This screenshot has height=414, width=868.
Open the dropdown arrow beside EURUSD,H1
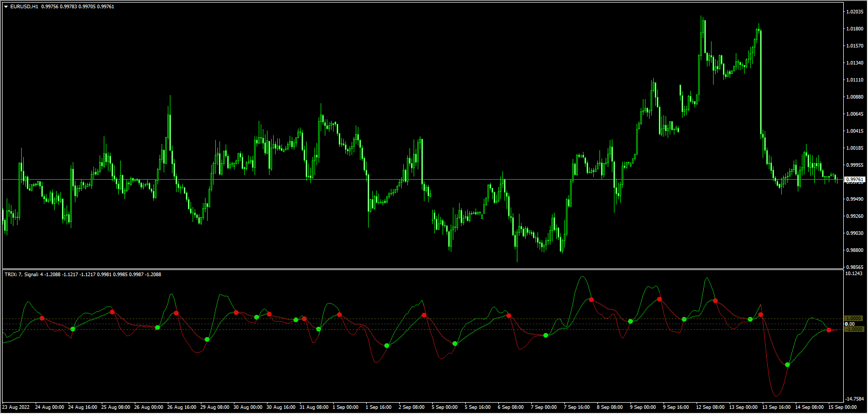coord(6,7)
